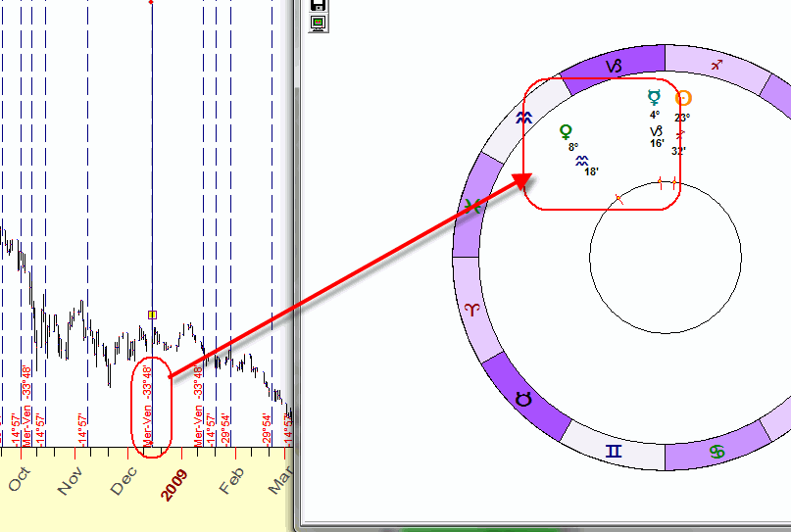791x532 pixels.
Task: Click the Feb month label on axis
Action: click(x=230, y=481)
